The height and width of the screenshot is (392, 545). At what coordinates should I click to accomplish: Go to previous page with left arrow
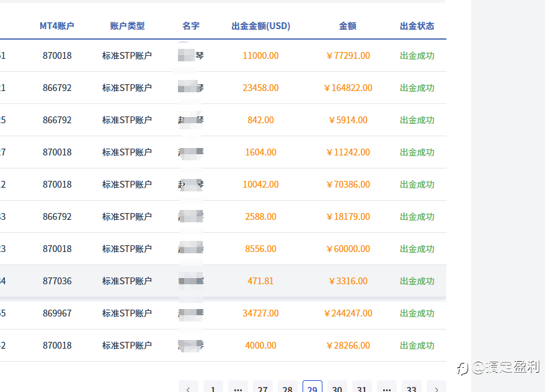(188, 388)
